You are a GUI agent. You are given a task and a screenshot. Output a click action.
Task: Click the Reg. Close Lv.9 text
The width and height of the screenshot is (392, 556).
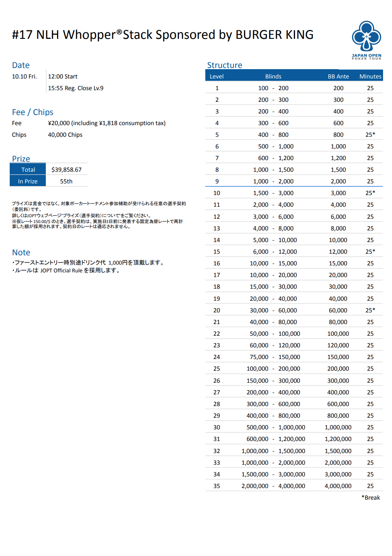click(76, 88)
